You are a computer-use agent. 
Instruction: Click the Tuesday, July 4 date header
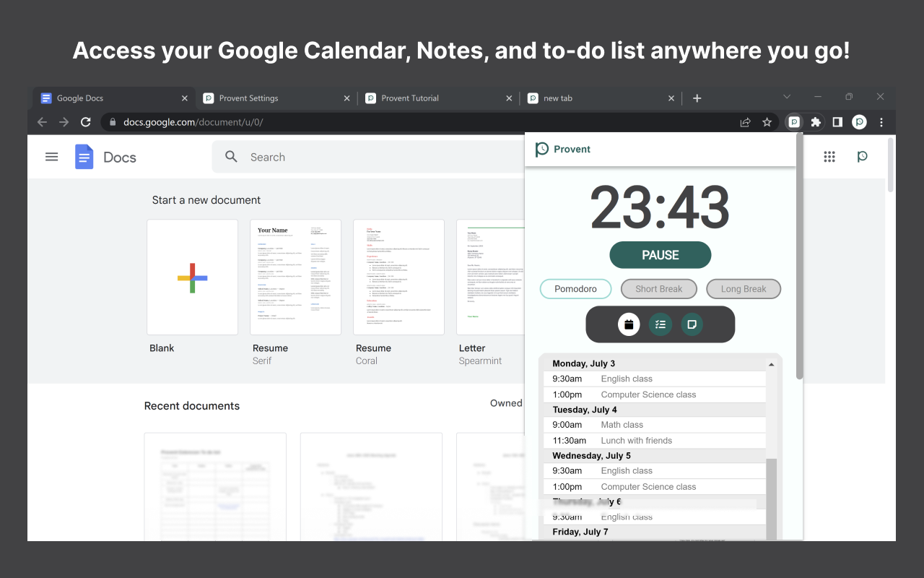(585, 410)
